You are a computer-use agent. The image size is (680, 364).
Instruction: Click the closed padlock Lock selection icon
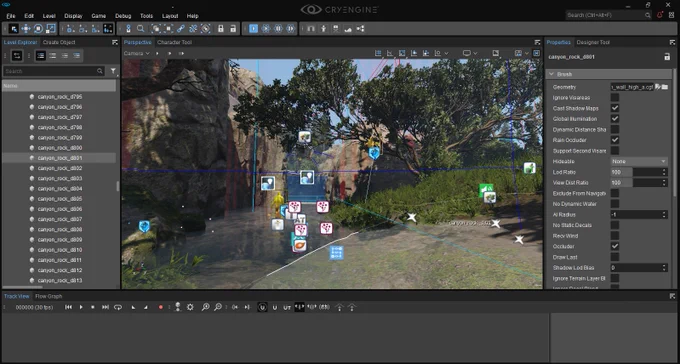tap(221, 29)
